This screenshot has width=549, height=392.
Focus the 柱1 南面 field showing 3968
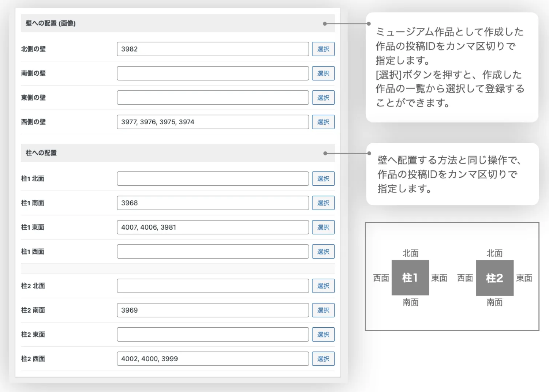(x=213, y=203)
